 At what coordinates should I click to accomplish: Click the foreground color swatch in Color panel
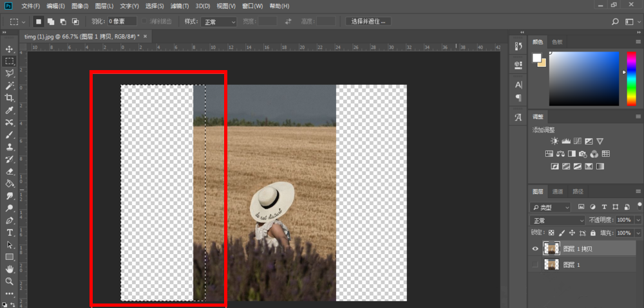(x=536, y=58)
